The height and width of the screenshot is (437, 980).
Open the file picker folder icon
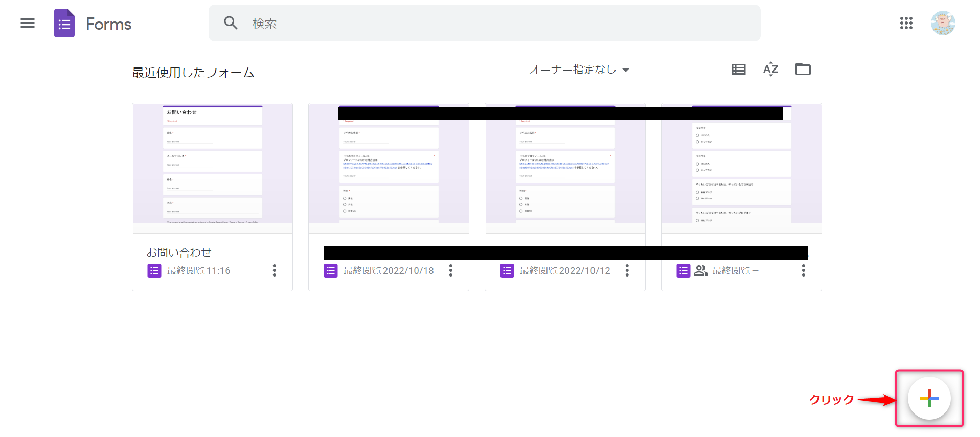pos(803,70)
